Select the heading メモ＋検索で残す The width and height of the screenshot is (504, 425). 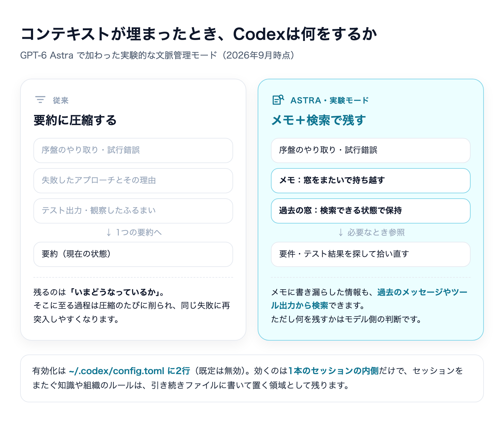319,120
